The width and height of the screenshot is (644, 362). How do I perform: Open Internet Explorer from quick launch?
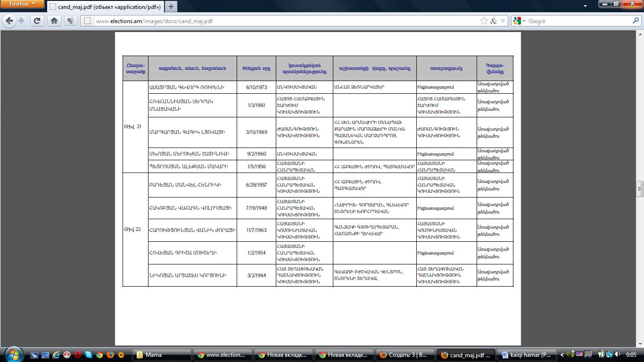tap(56, 355)
